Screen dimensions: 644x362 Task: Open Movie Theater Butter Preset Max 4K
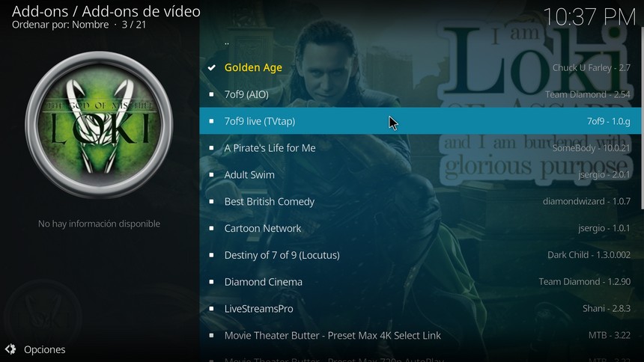click(x=420, y=335)
